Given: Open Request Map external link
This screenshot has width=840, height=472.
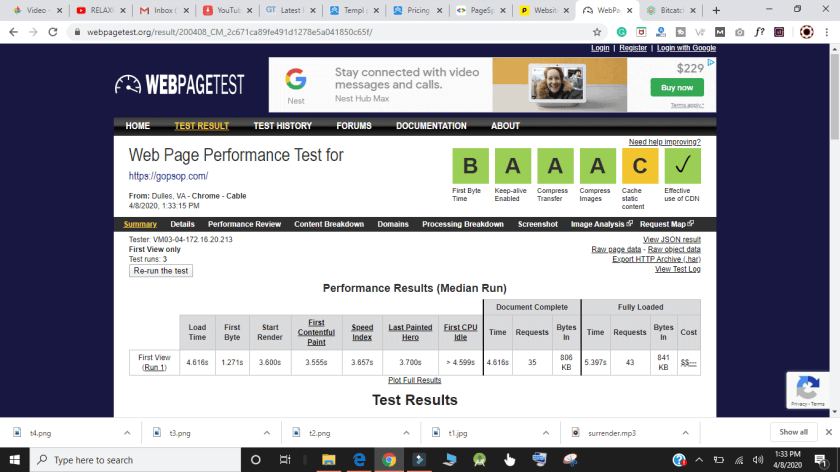Looking at the screenshot, I should click(x=666, y=224).
